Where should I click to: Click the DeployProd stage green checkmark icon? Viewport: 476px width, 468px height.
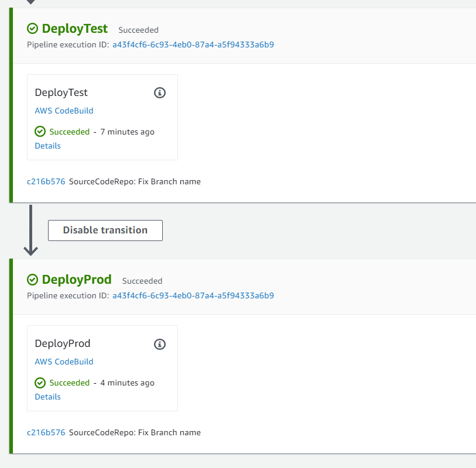click(33, 280)
